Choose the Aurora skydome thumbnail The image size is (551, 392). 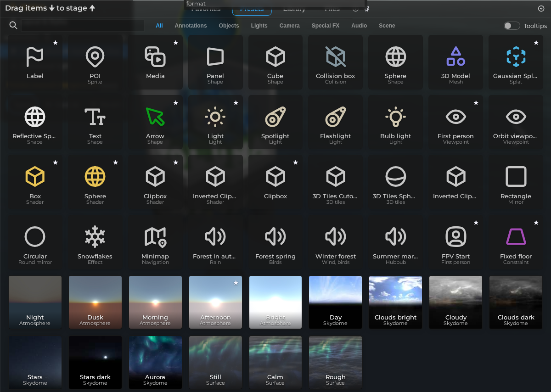155,362
